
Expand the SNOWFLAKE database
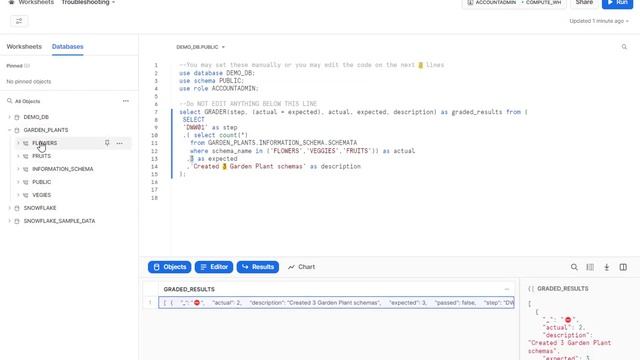coord(9,208)
